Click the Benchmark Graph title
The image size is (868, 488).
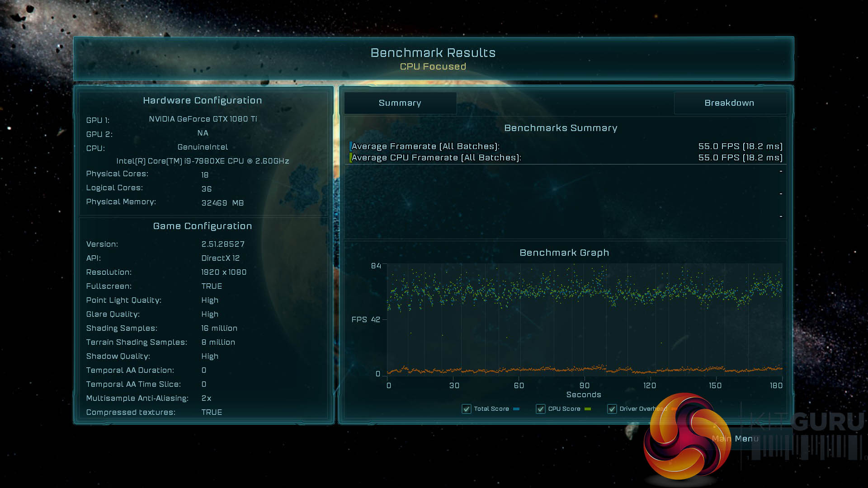pos(564,253)
